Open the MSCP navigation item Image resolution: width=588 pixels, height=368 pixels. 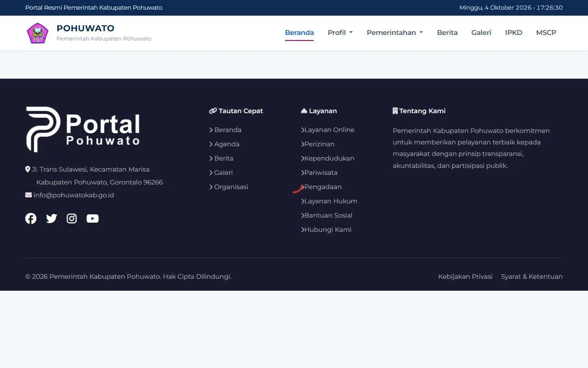[x=546, y=33]
